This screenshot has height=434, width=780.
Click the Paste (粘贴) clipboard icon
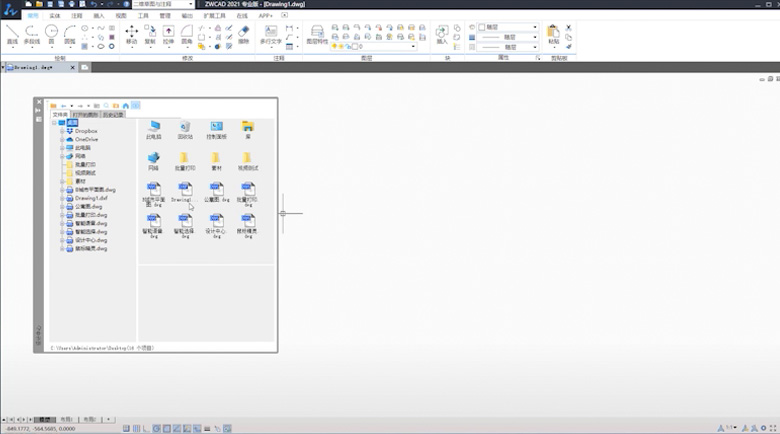point(554,35)
